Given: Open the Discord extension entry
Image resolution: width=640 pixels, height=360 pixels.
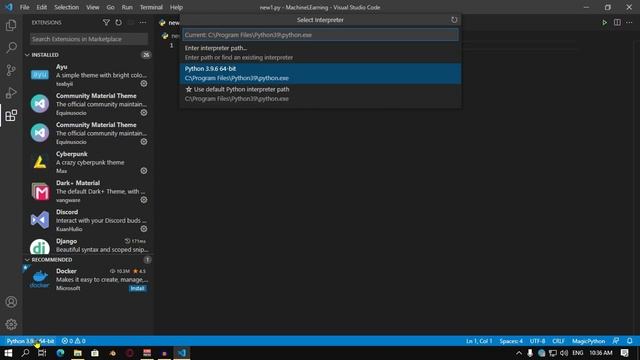Looking at the screenshot, I should 89,220.
